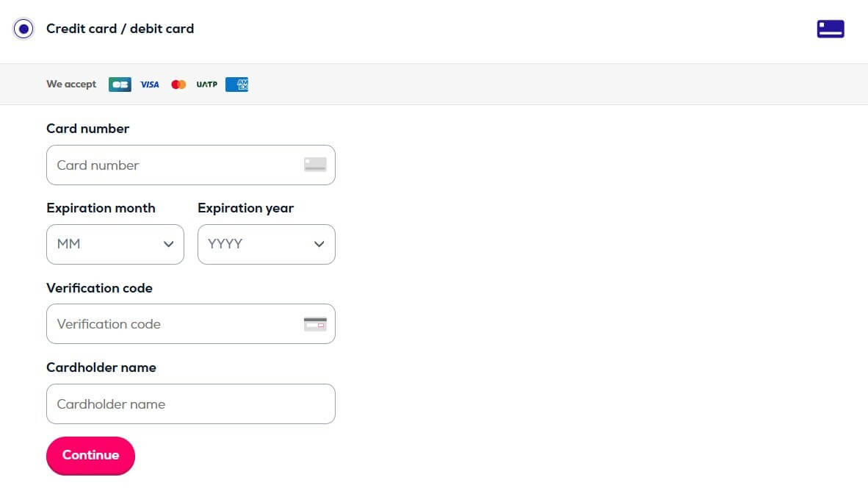This screenshot has width=868, height=491.
Task: Click the card icon inside Card number field
Action: coord(315,165)
